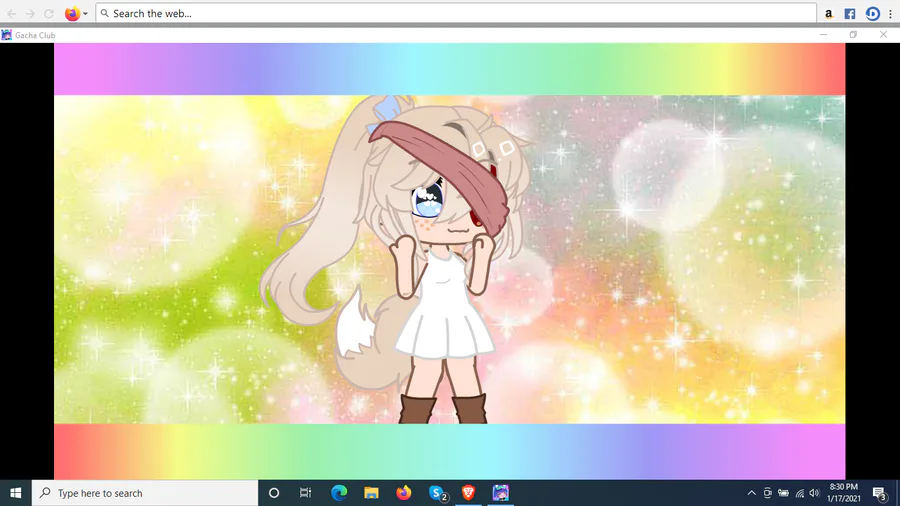Click the 'Type here to search' taskbar box

[145, 493]
